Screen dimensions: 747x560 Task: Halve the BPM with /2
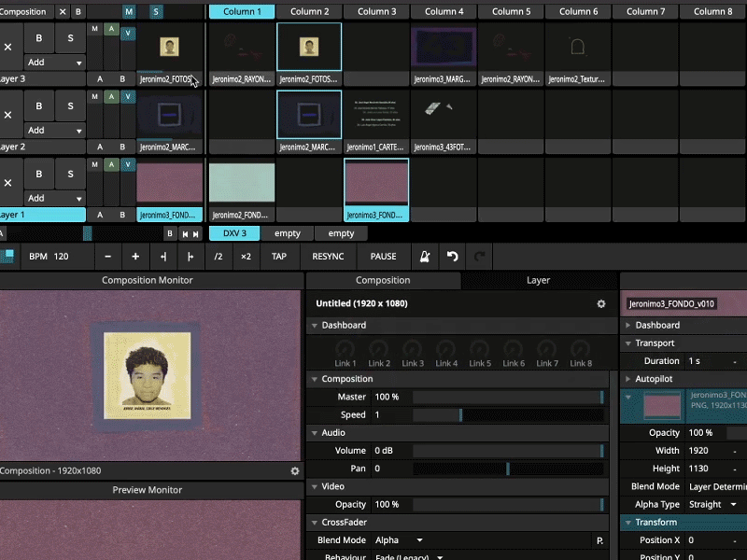(218, 257)
